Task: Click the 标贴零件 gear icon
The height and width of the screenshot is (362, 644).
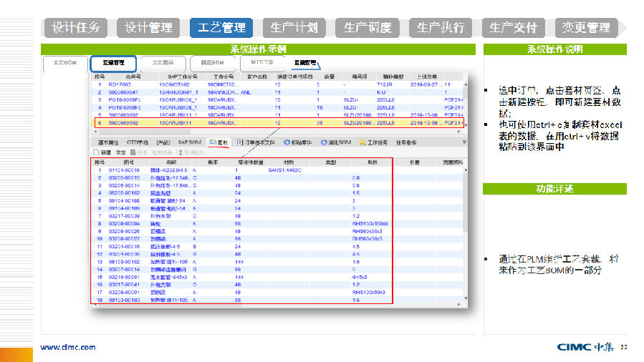Action: click(287, 142)
